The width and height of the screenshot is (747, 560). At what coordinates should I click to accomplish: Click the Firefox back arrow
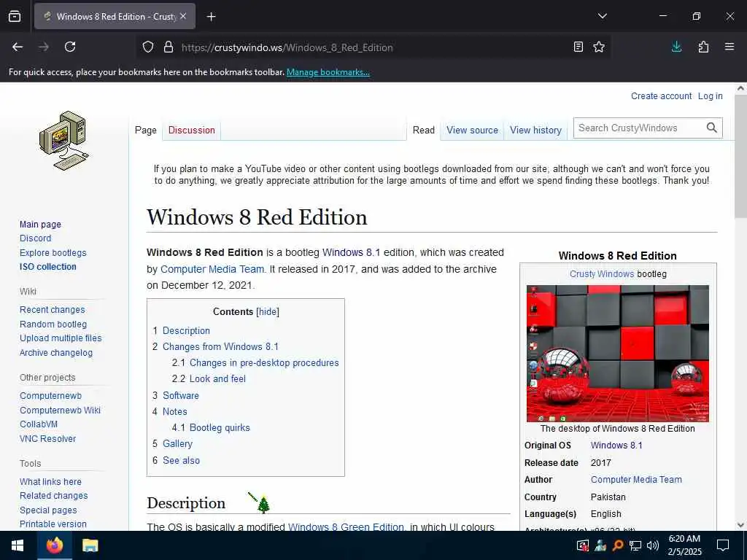point(18,47)
